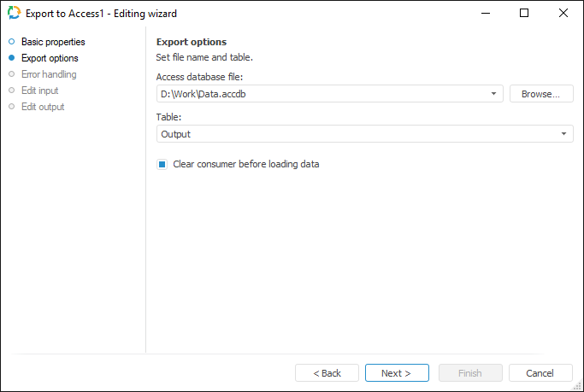Image resolution: width=584 pixels, height=392 pixels.
Task: Click the Error handling step bullet
Action: (x=12, y=74)
